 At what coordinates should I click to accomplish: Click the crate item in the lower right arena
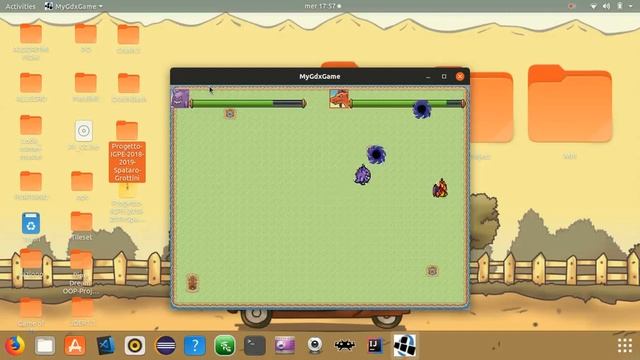point(432,271)
